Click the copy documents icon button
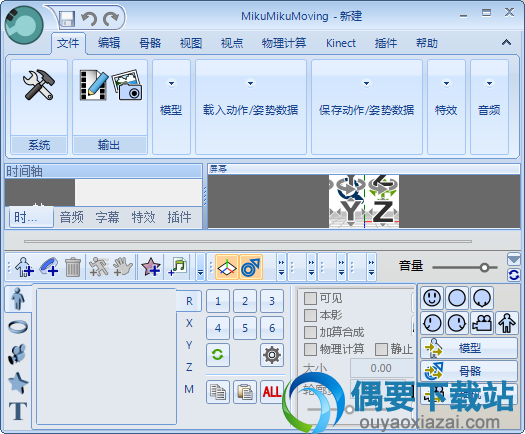The height and width of the screenshot is (434, 525). (x=218, y=391)
